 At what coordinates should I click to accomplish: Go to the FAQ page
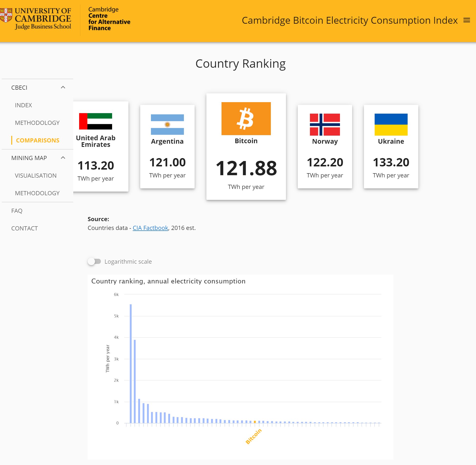coord(17,211)
